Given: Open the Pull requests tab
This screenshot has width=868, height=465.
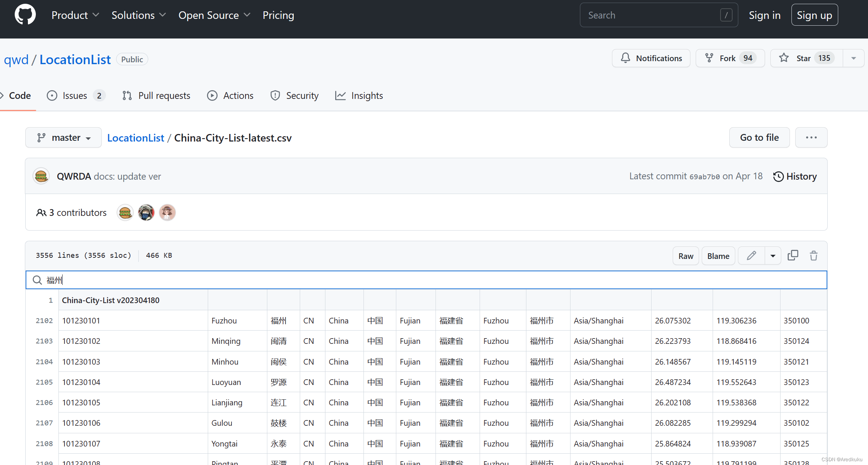Looking at the screenshot, I should click(x=156, y=96).
